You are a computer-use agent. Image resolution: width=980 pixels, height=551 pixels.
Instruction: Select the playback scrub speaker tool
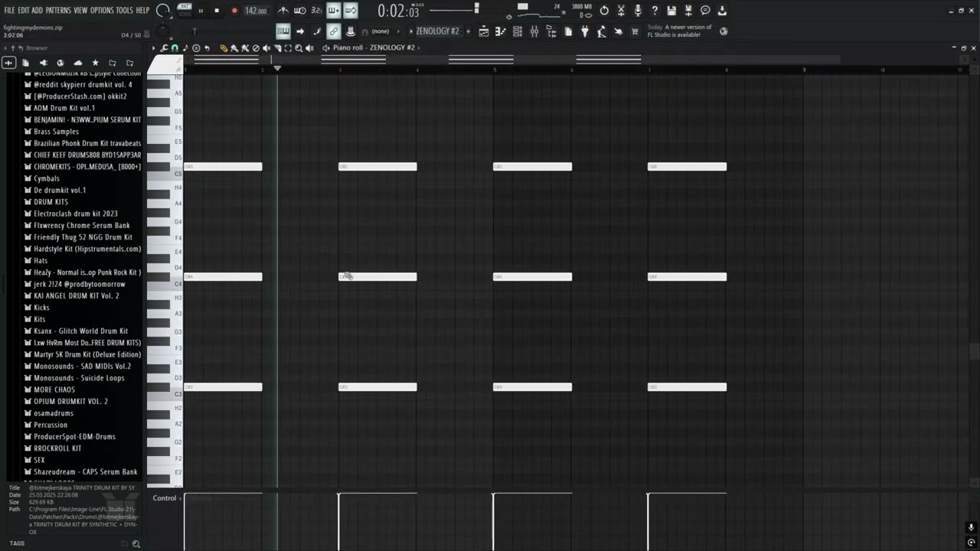coord(309,48)
